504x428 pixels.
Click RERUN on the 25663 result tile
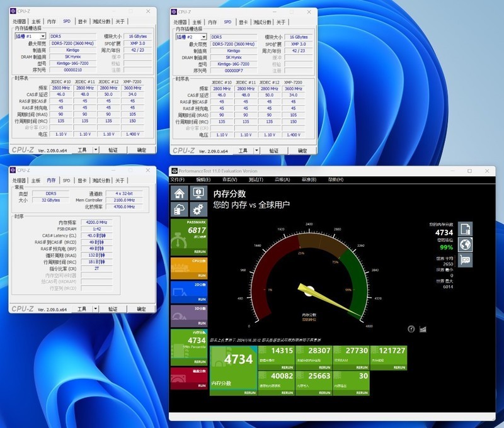[x=323, y=393]
